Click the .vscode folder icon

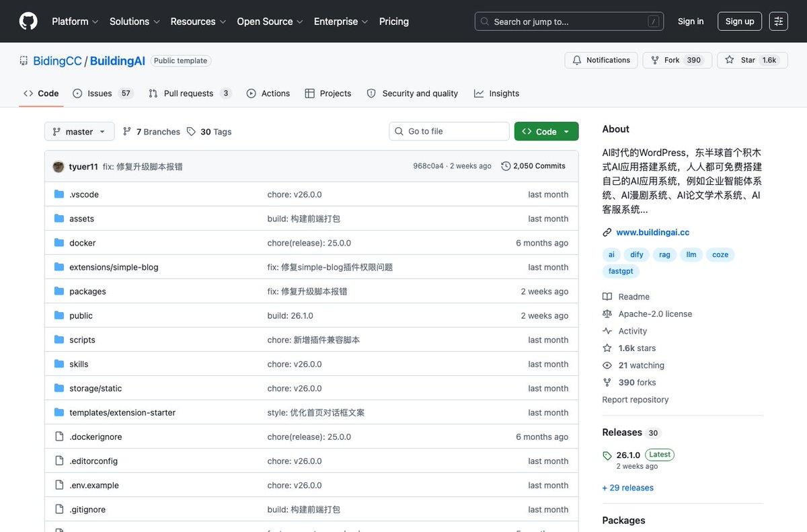59,194
